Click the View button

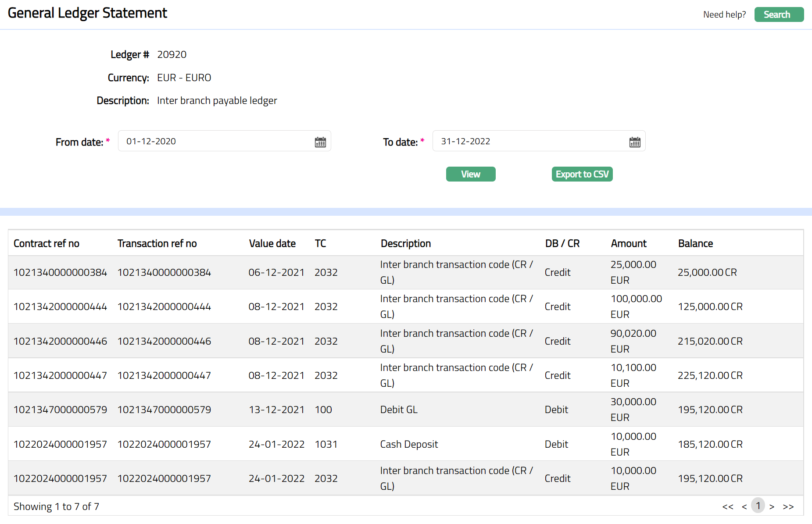(470, 174)
